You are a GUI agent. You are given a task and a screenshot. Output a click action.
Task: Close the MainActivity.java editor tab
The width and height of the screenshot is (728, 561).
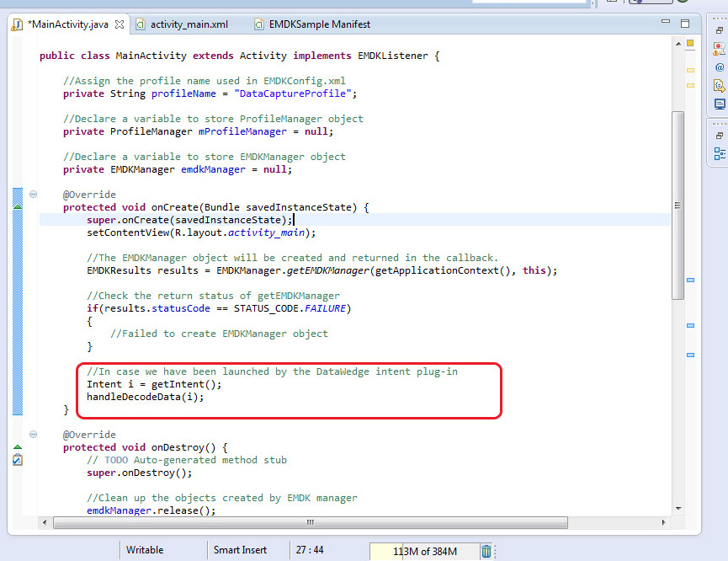coord(120,24)
